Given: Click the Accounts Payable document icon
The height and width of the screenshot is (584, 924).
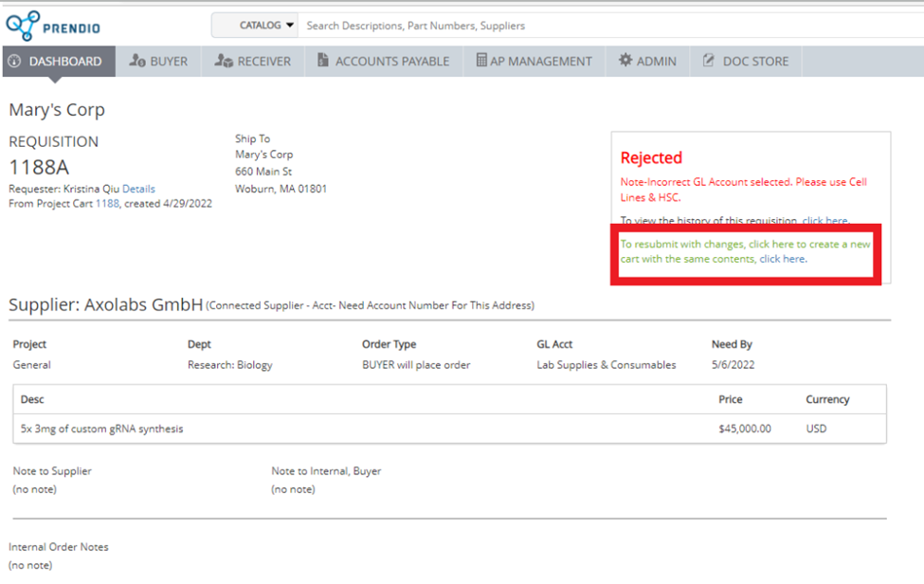Looking at the screenshot, I should pyautogui.click(x=323, y=62).
